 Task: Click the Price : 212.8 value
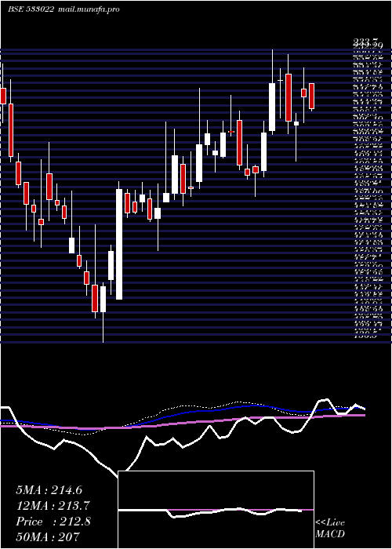pos(53,522)
